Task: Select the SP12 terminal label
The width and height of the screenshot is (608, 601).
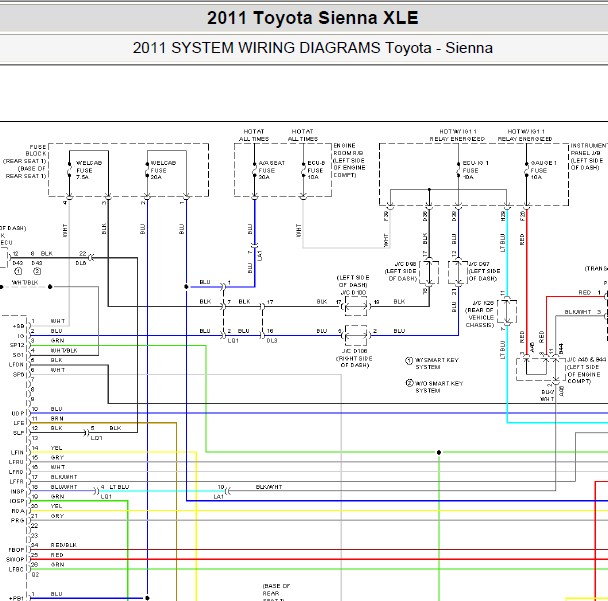Action: 17,345
